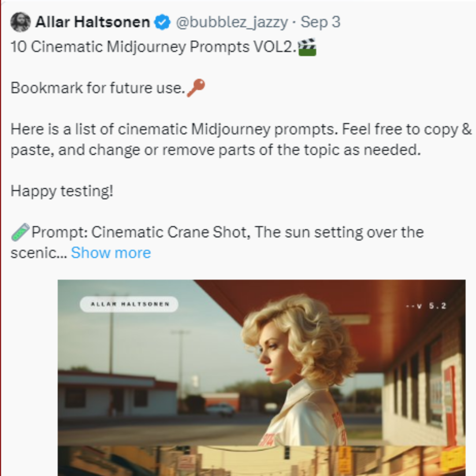Click the 'Bookmark for future use' text
The image size is (476, 476).
97,88
